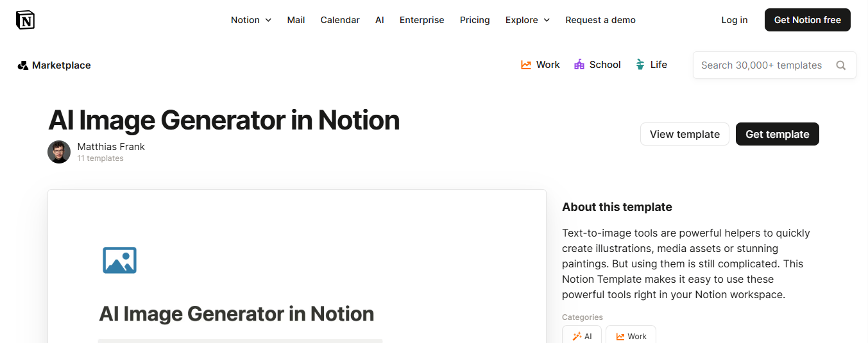Open the Mail menu item
The height and width of the screenshot is (343, 868).
click(296, 20)
